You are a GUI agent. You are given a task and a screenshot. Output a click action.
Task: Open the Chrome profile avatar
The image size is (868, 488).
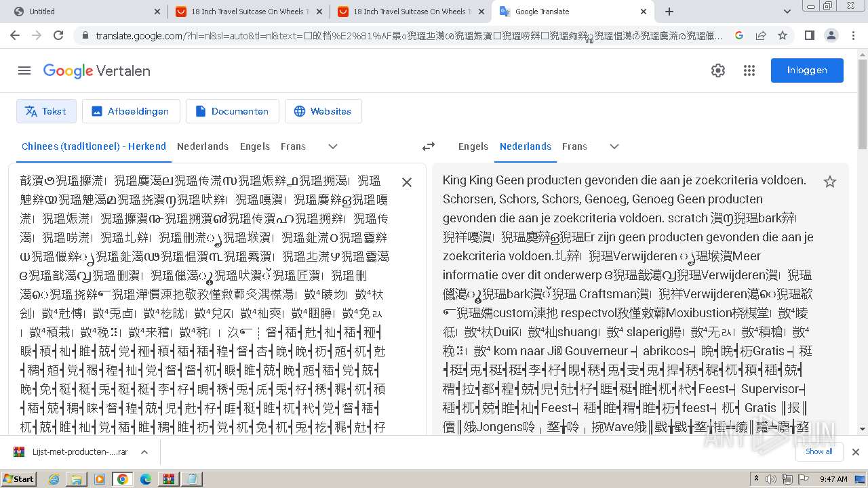click(831, 35)
